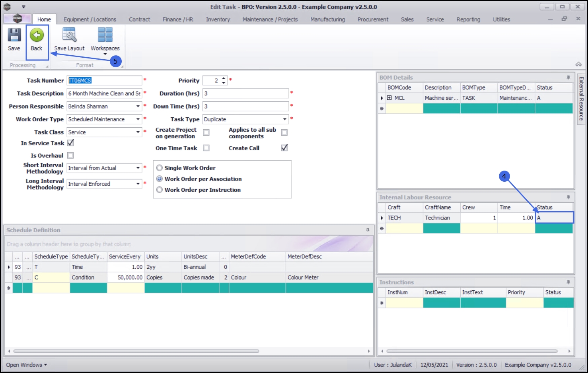
Task: Expand the MCL row plus icon
Action: pyautogui.click(x=389, y=98)
